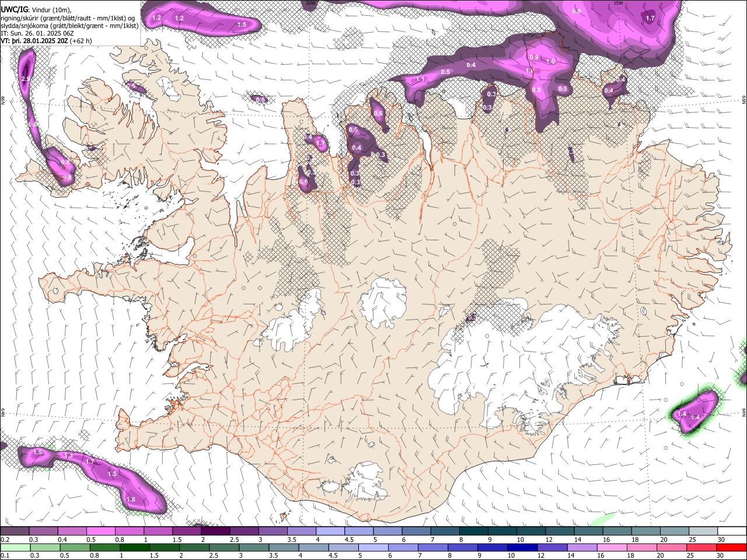Select the deep blue 10–12 swatch in bottom legend row
Screen dimensions: 747x560
(522, 547)
